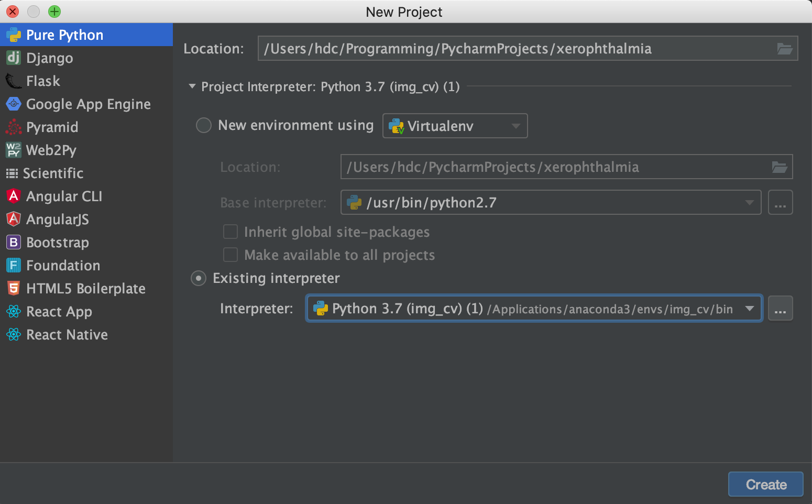Image resolution: width=812 pixels, height=504 pixels.
Task: Tick Make available to all projects
Action: point(231,255)
